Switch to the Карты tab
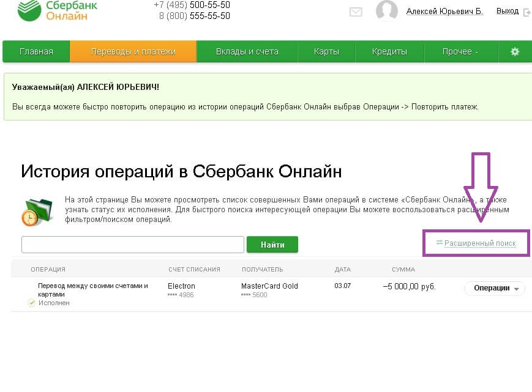 pyautogui.click(x=326, y=52)
